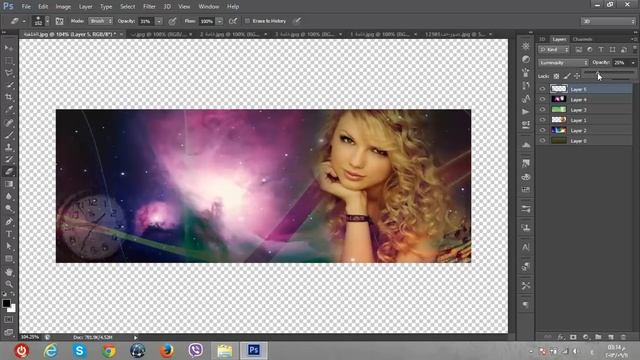Add a layer mask via bottom icon
The width and height of the screenshot is (640, 360).
(573, 337)
